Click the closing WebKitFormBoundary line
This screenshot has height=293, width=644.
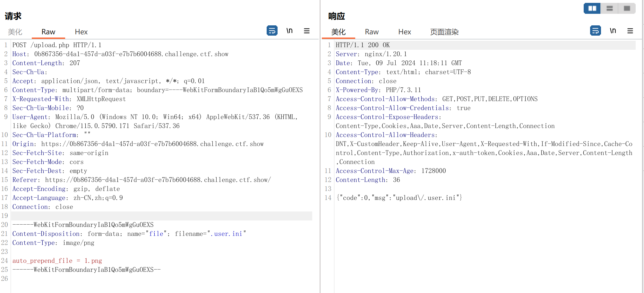[86, 270]
